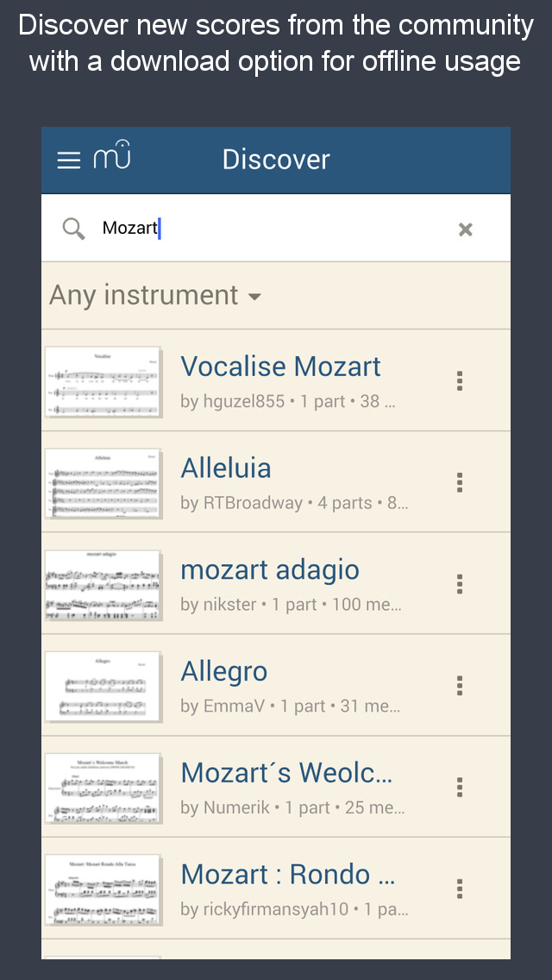Open overflow menu for Allegro score
552x980 pixels.
click(x=460, y=686)
